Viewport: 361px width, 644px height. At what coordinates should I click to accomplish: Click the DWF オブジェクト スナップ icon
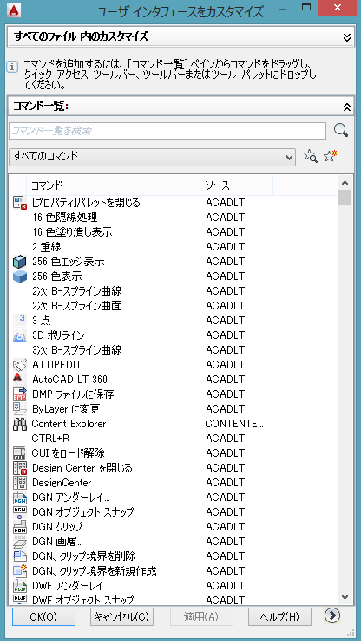(x=20, y=599)
